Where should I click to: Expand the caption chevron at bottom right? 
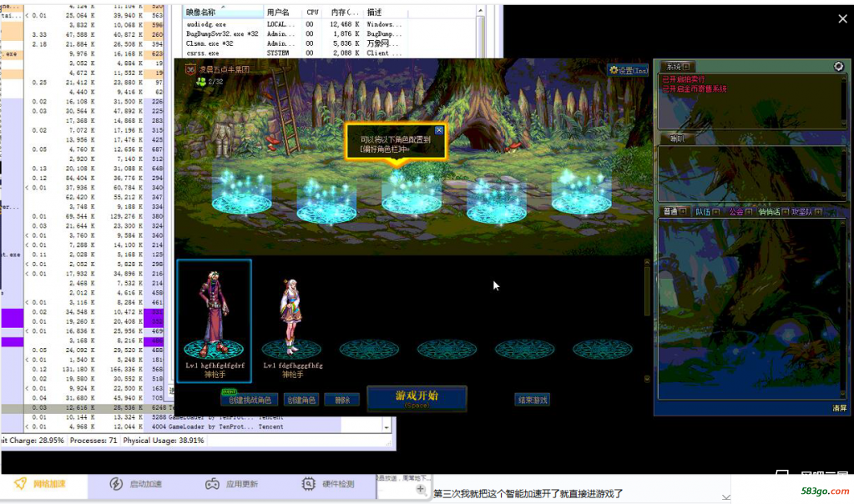pyautogui.click(x=726, y=497)
